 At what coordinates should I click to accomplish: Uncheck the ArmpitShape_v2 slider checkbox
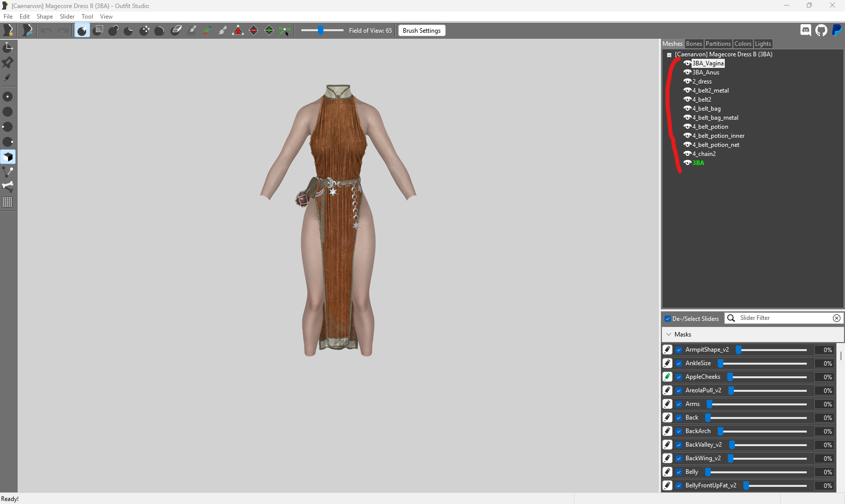tap(679, 350)
